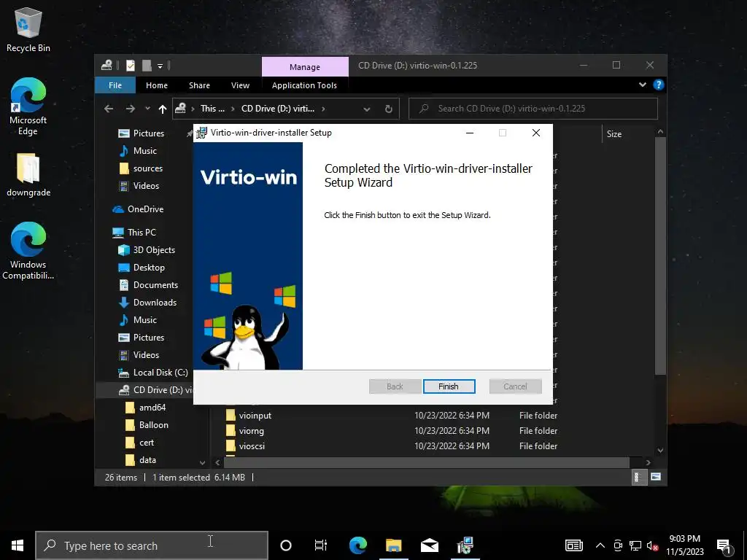Image resolution: width=747 pixels, height=560 pixels.
Task: Go forward in Explorer navigation
Action: click(x=130, y=109)
